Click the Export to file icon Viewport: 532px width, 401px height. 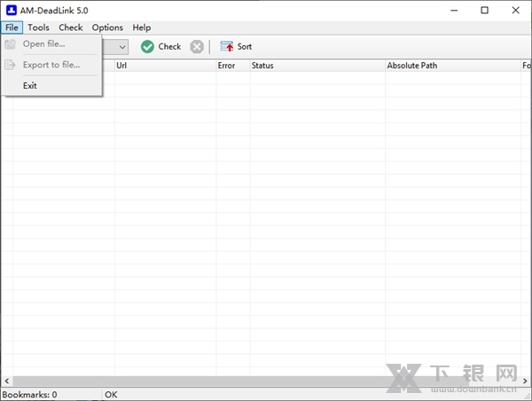[x=11, y=65]
